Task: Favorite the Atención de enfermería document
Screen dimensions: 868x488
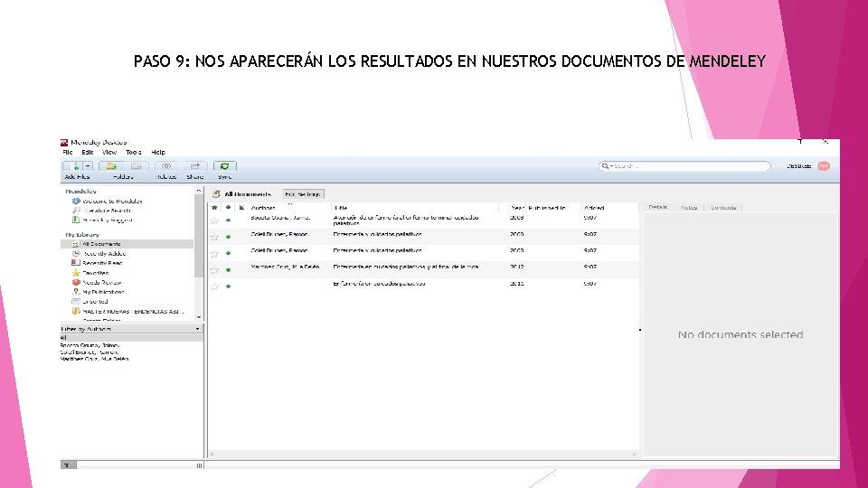Action: (x=214, y=221)
